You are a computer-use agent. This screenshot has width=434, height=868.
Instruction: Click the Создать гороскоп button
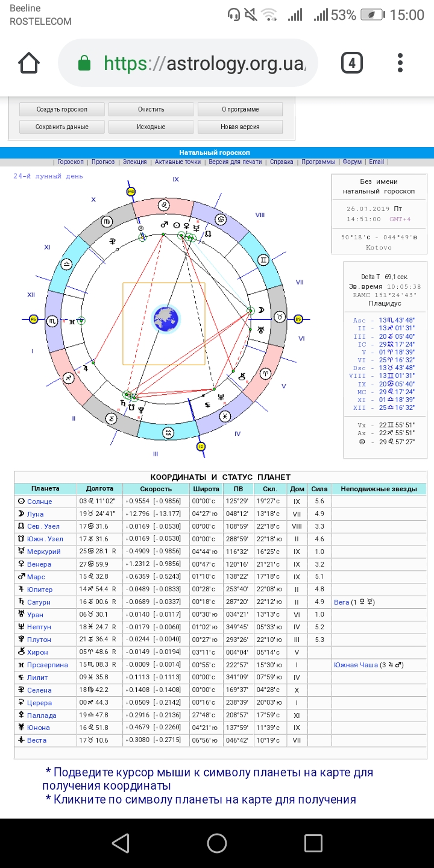pyautogui.click(x=62, y=110)
